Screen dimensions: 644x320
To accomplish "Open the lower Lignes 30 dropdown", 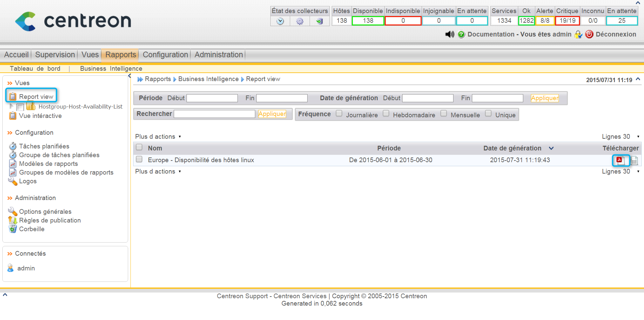I will (621, 171).
